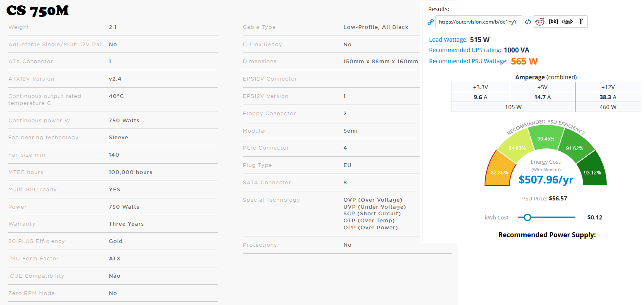
Task: Click the PSU Price $56.57 value
Action: pos(558,198)
